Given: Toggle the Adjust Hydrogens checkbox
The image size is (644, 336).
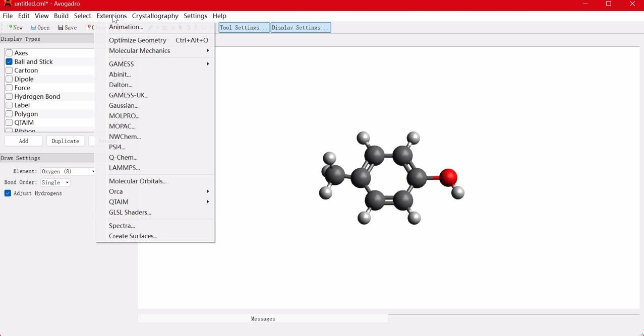Looking at the screenshot, I should [8, 193].
